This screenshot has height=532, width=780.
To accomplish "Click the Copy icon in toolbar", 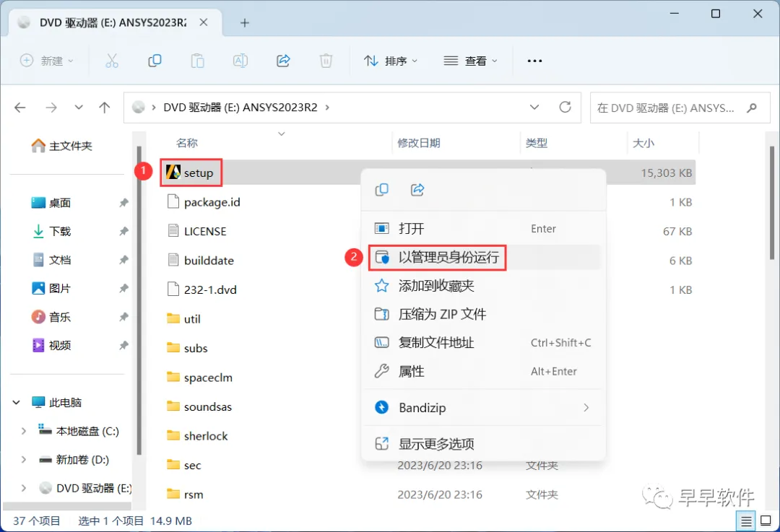I will click(x=155, y=61).
